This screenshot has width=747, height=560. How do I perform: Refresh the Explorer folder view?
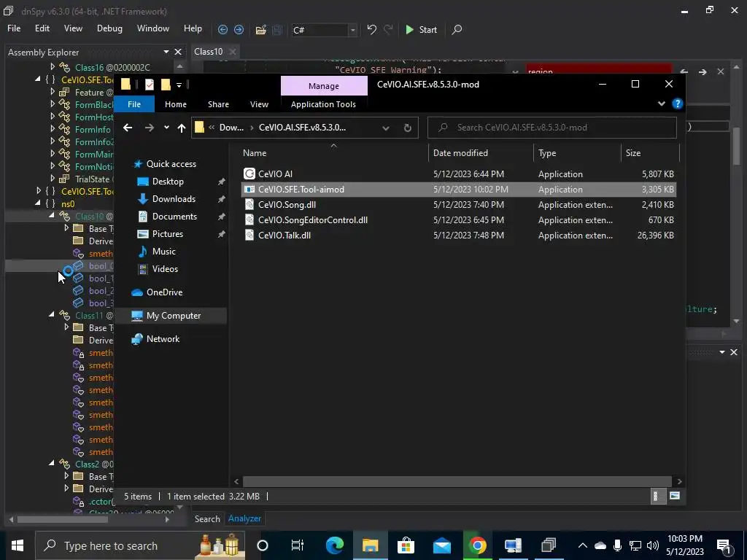pos(407,128)
